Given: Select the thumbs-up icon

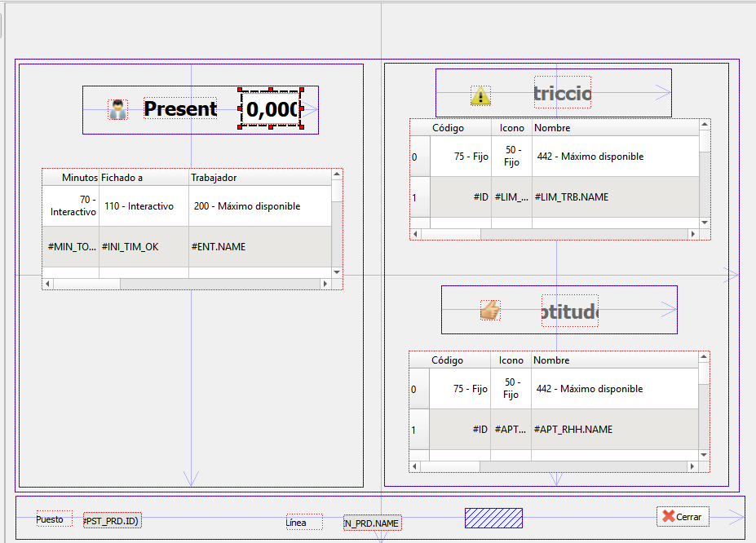Looking at the screenshot, I should click(x=490, y=310).
